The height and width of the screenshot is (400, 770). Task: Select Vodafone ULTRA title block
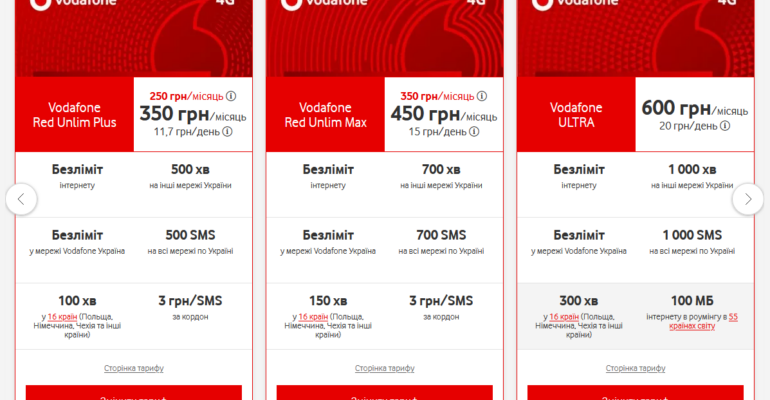[577, 114]
